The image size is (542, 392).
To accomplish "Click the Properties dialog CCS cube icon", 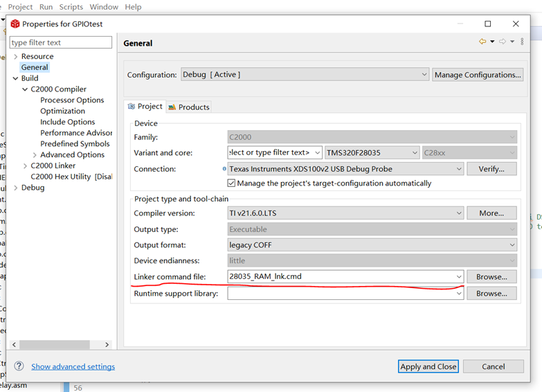I will click(15, 24).
